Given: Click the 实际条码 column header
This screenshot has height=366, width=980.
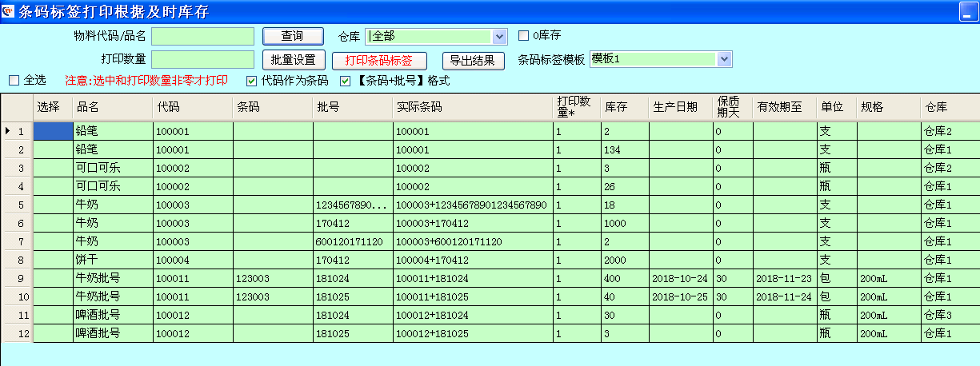Looking at the screenshot, I should point(472,107).
